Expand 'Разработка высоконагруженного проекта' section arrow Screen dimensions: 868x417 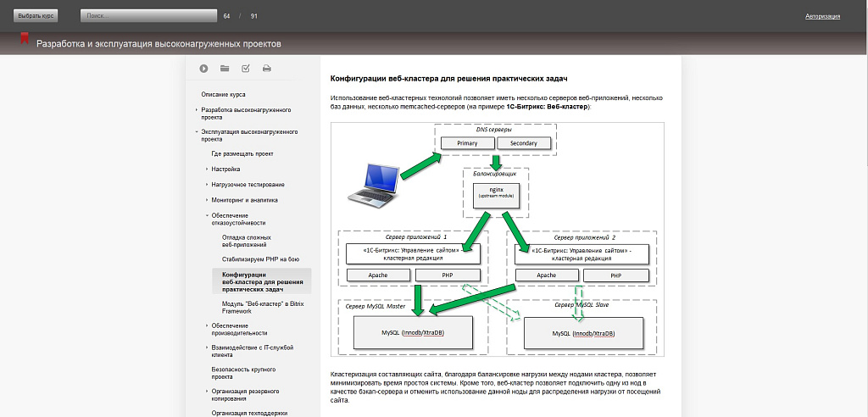(x=197, y=110)
